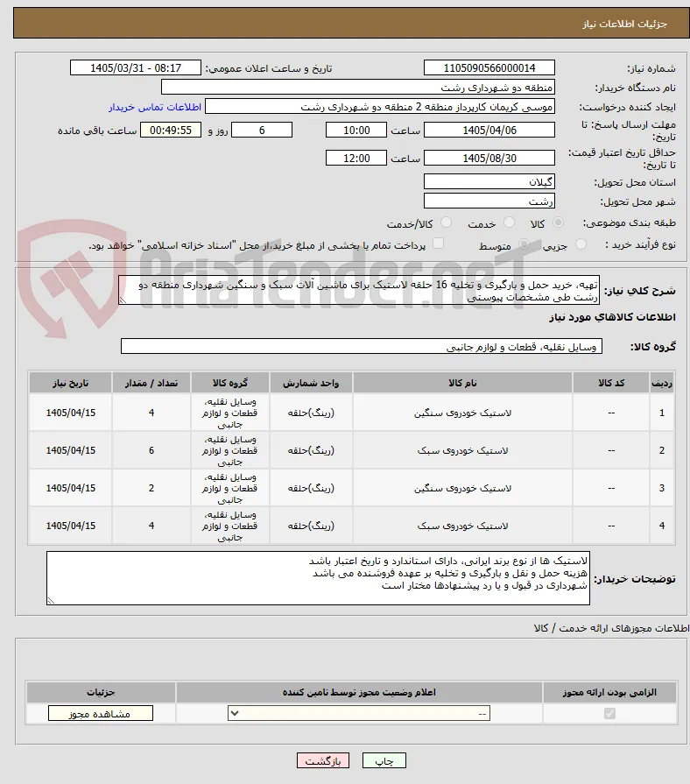The width and height of the screenshot is (690, 784).
Task: Click the price validity date 1405/08/30
Action: 489,158
